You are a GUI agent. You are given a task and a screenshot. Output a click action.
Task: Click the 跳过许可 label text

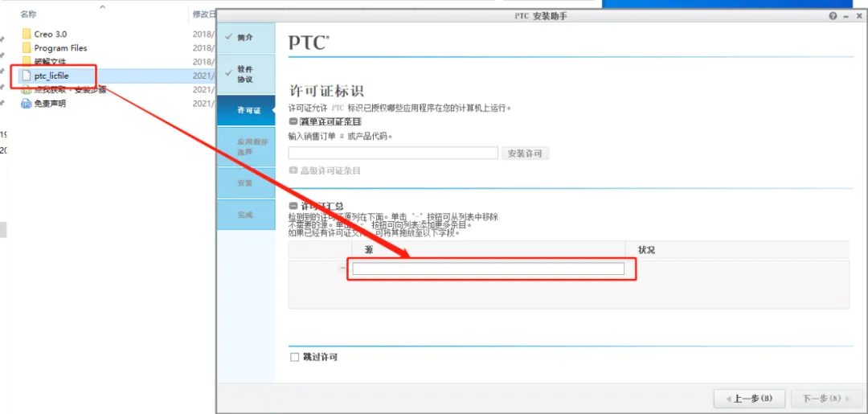pos(320,357)
